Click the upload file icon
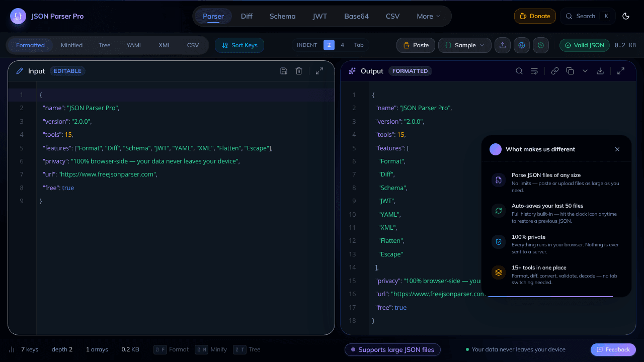 (x=502, y=45)
